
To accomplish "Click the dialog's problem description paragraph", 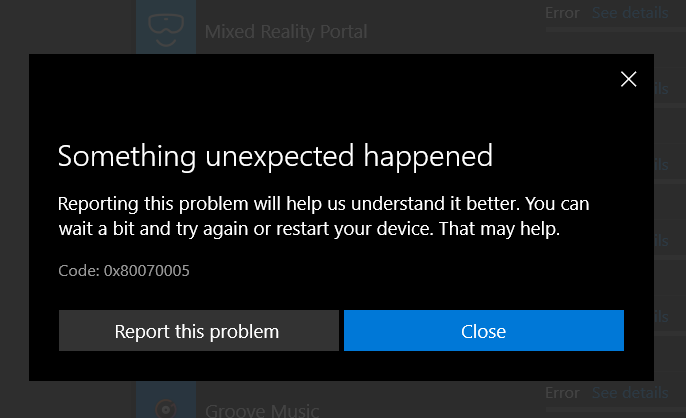I will pos(323,216).
